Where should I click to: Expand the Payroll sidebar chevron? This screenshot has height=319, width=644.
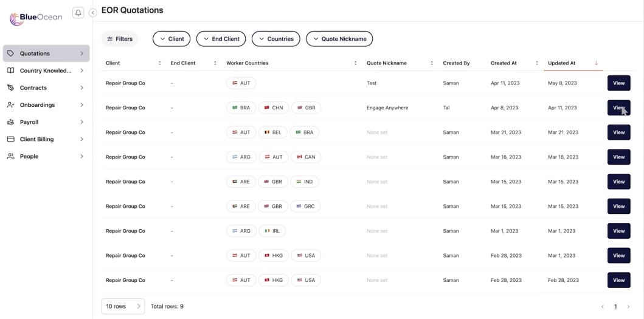[x=81, y=122]
